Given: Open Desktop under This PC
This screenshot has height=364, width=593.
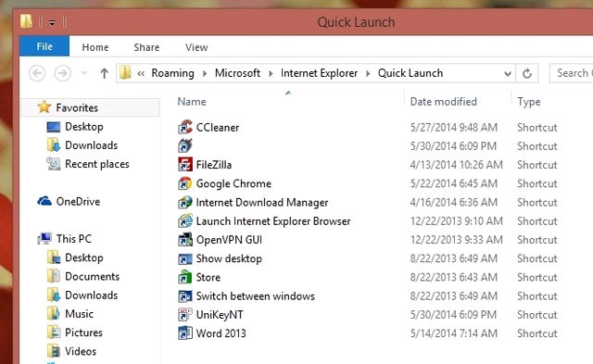Looking at the screenshot, I should (x=84, y=257).
